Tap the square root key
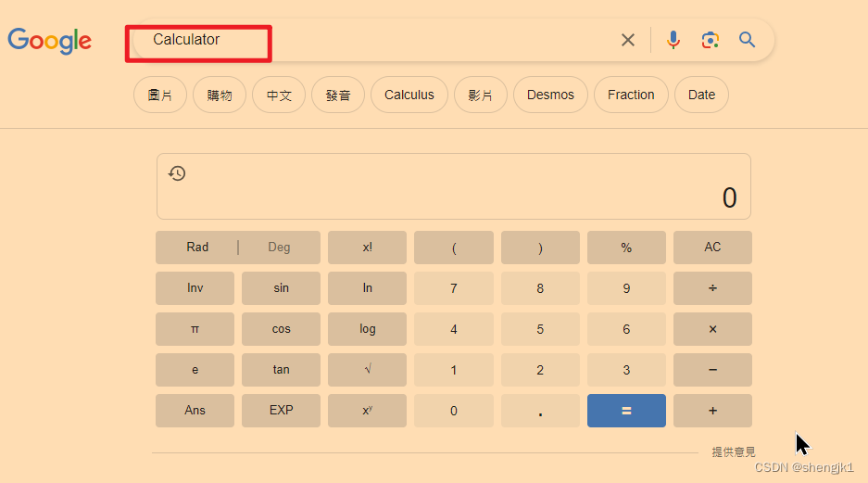This screenshot has width=868, height=483. (367, 370)
